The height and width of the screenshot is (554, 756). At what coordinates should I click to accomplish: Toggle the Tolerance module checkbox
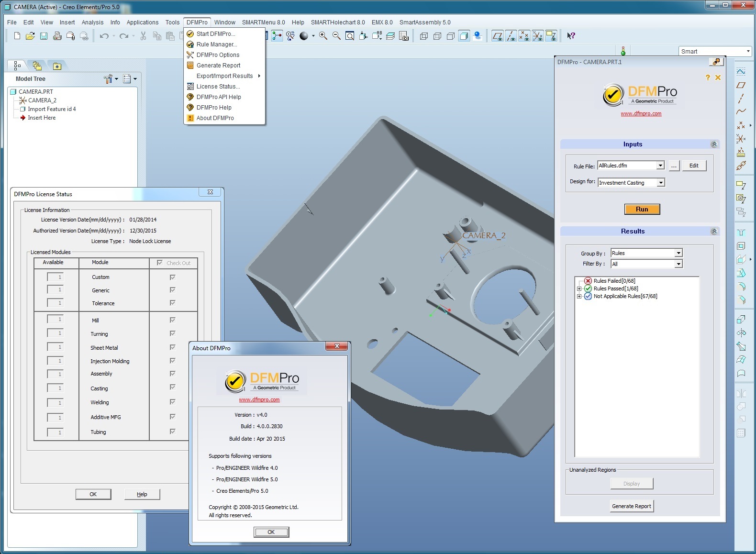tap(173, 303)
